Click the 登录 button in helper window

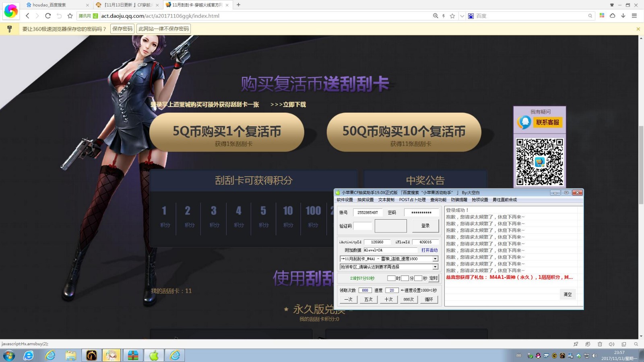tap(425, 226)
